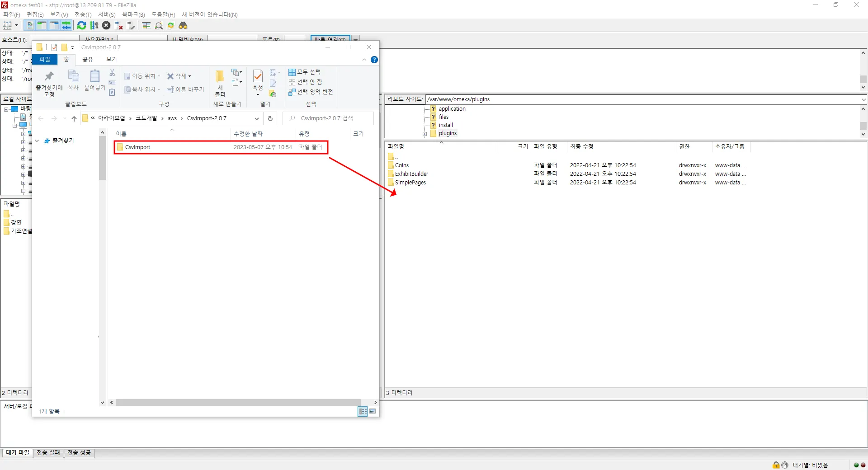This screenshot has width=868, height=470.
Task: Click 모두 선택 select all
Action: pos(304,72)
